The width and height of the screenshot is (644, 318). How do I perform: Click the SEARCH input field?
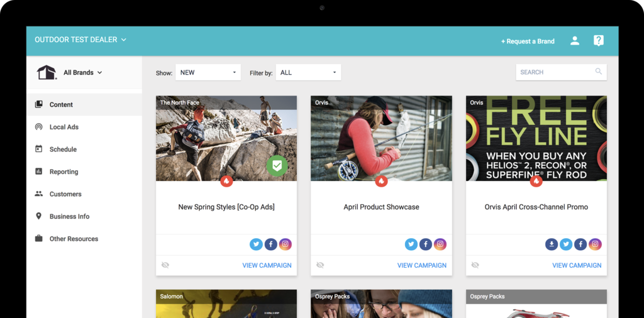[x=561, y=72]
